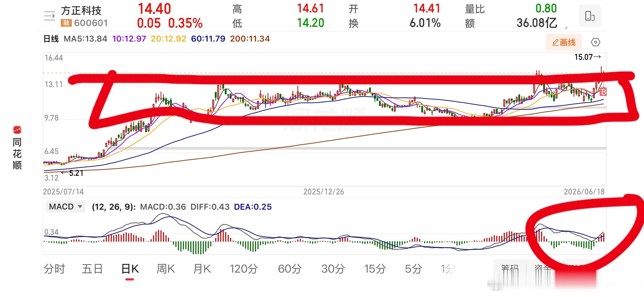Tap the red B buy marker

coord(603,92)
